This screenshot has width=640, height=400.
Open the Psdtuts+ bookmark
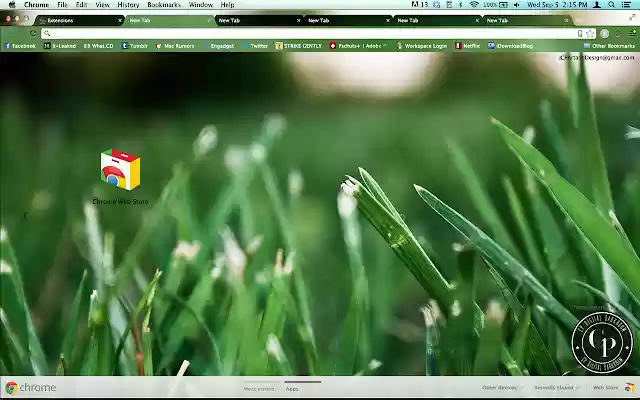point(358,46)
